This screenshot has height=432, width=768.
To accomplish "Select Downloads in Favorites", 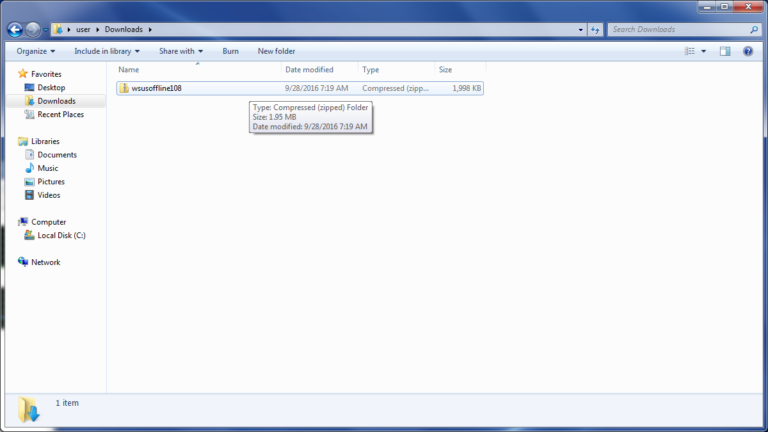I will (x=56, y=101).
